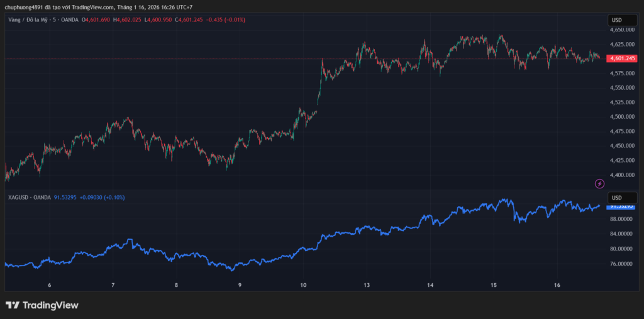The height and width of the screenshot is (319, 644).
Task: Click the purple lightning bolt icon
Action: pyautogui.click(x=599, y=183)
